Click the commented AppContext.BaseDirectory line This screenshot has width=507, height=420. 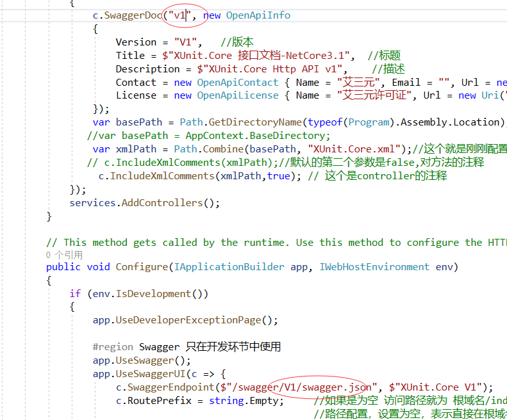pos(208,136)
